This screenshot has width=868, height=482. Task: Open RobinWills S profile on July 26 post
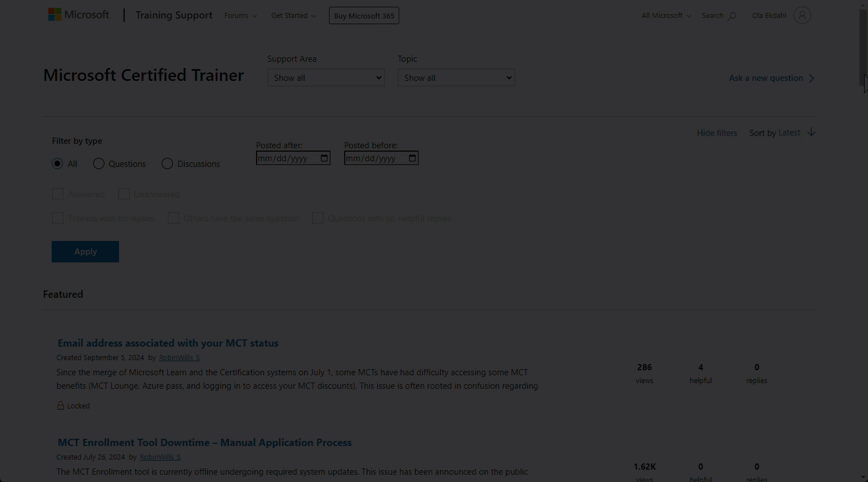pyautogui.click(x=160, y=457)
